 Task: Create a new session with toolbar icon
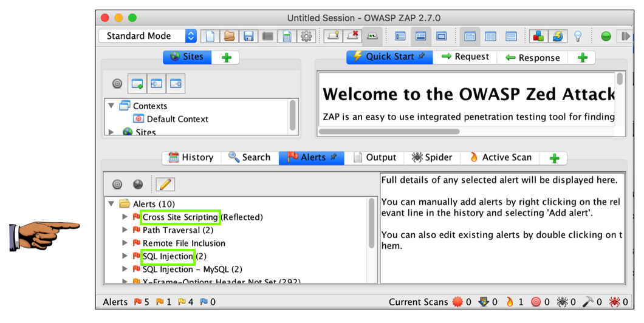coord(210,36)
